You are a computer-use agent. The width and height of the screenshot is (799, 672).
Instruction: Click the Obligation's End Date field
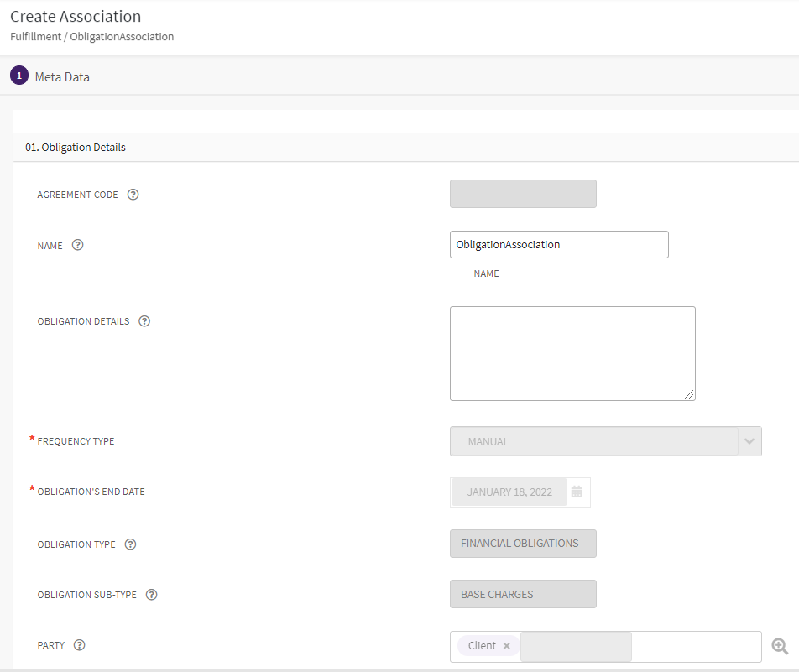tap(509, 492)
